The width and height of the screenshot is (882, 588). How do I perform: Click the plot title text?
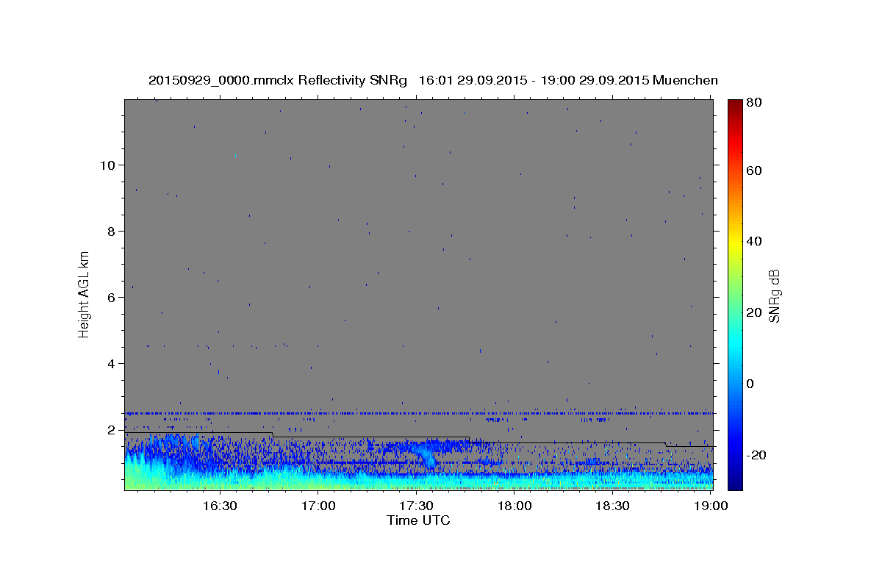(433, 80)
